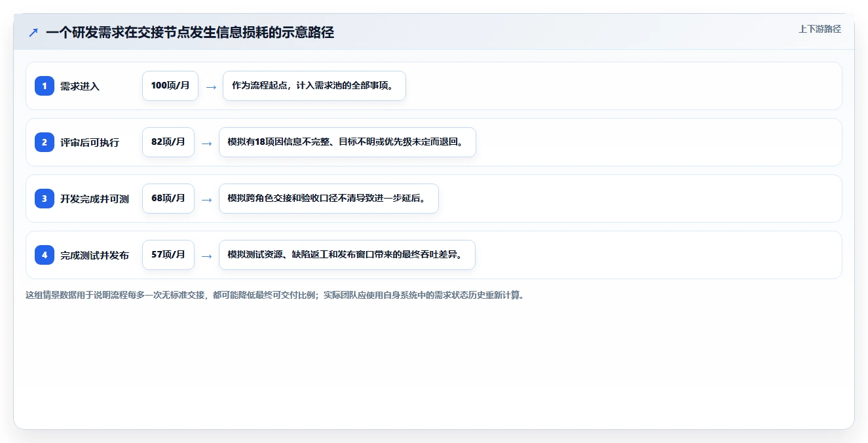Screen dimensions: 868x443
Task: Click the title 一个研发需求在交接节点发生信息损耗的示意路径
Action: point(190,32)
